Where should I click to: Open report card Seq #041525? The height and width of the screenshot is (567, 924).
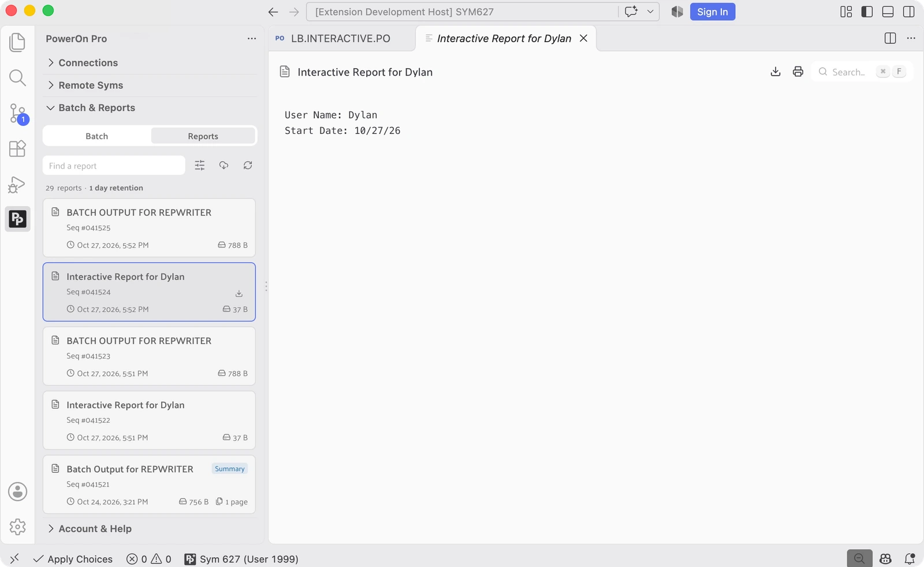pos(149,228)
